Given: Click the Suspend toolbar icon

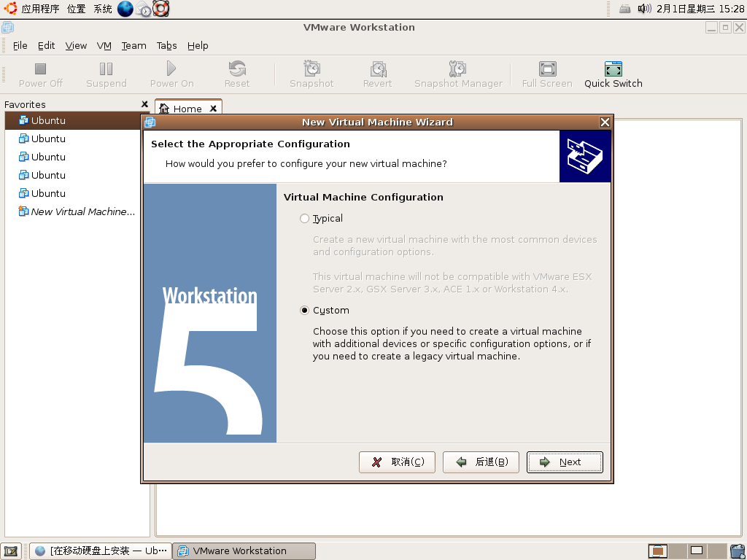Looking at the screenshot, I should click(x=106, y=69).
